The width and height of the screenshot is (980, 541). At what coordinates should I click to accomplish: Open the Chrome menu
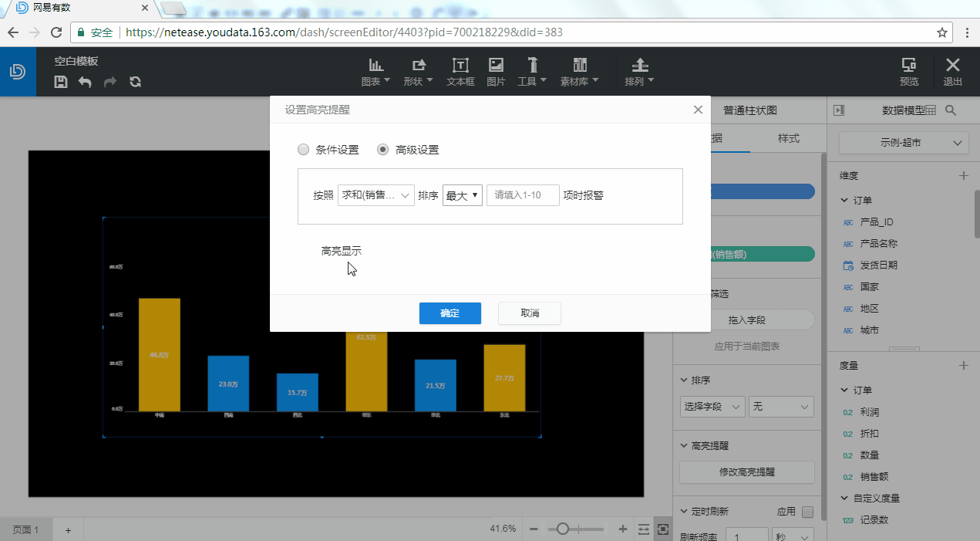click(967, 32)
